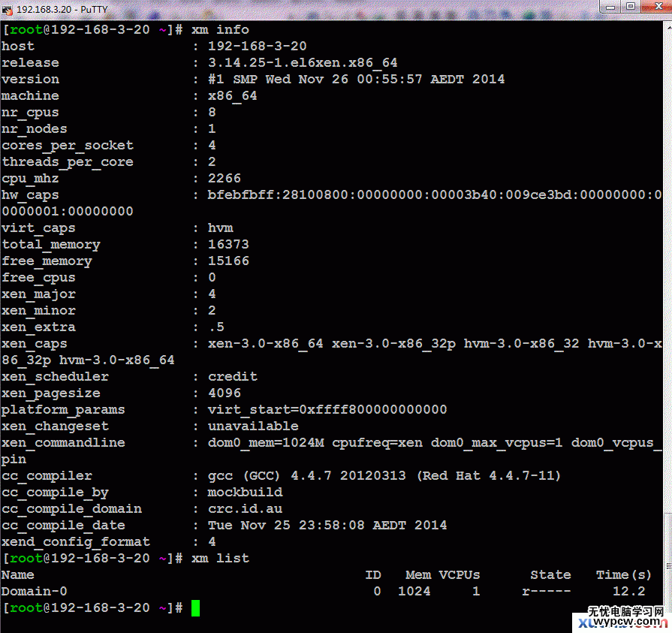Click the 'xen_minor' label
This screenshot has width=672, height=633.
tap(38, 311)
